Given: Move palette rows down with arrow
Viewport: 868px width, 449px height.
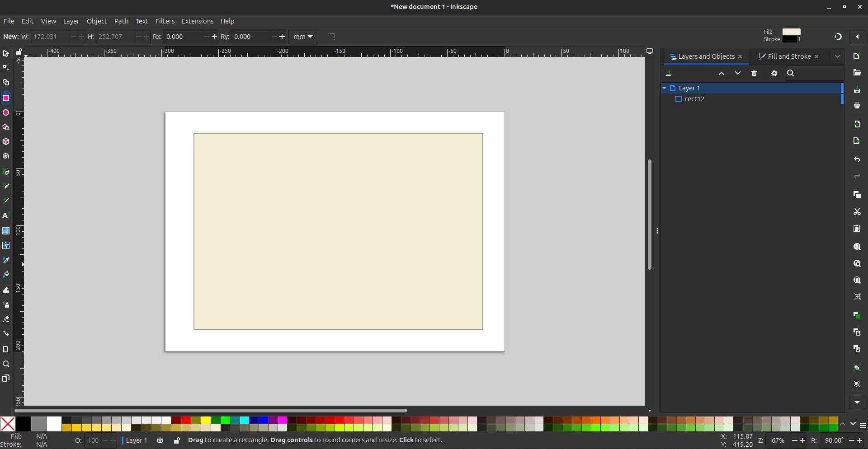Looking at the screenshot, I should 853,424.
